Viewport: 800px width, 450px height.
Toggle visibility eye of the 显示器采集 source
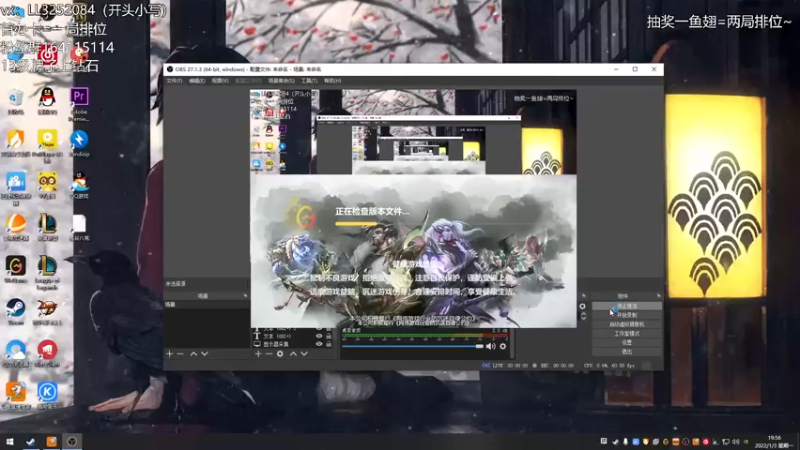pos(319,344)
